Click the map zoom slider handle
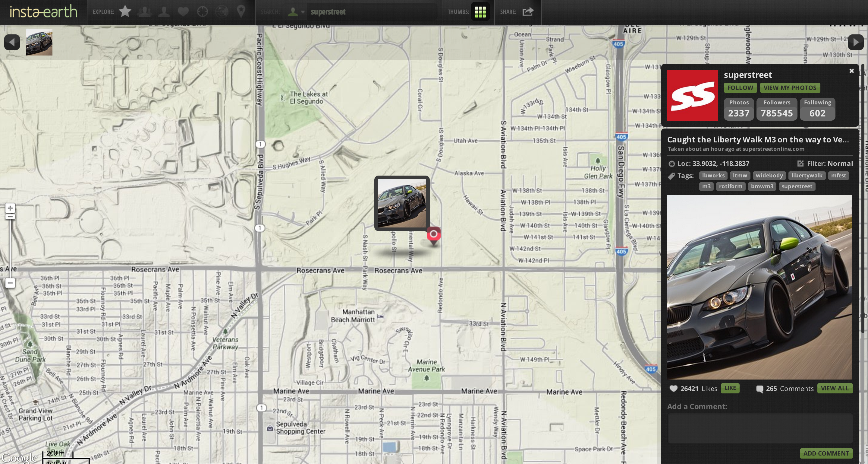This screenshot has height=464, width=868. pyautogui.click(x=10, y=217)
